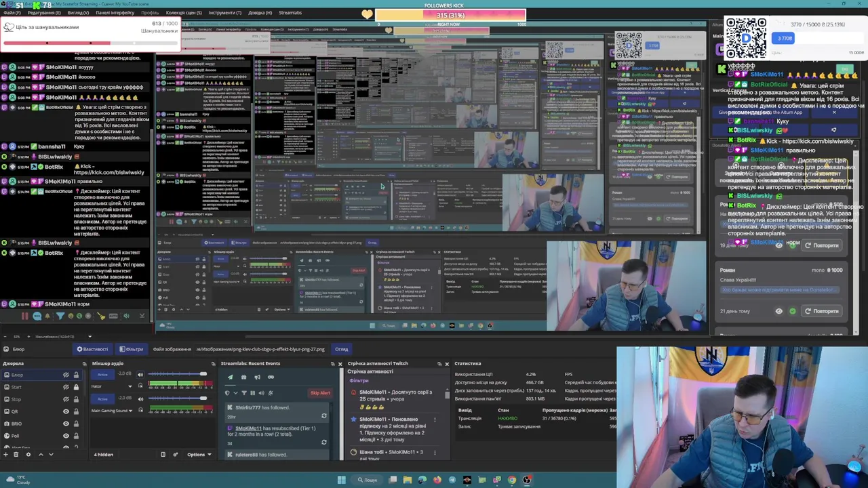Image resolution: width=868 pixels, height=488 pixels.
Task: Open source properties gear icon
Action: [x=28, y=455]
